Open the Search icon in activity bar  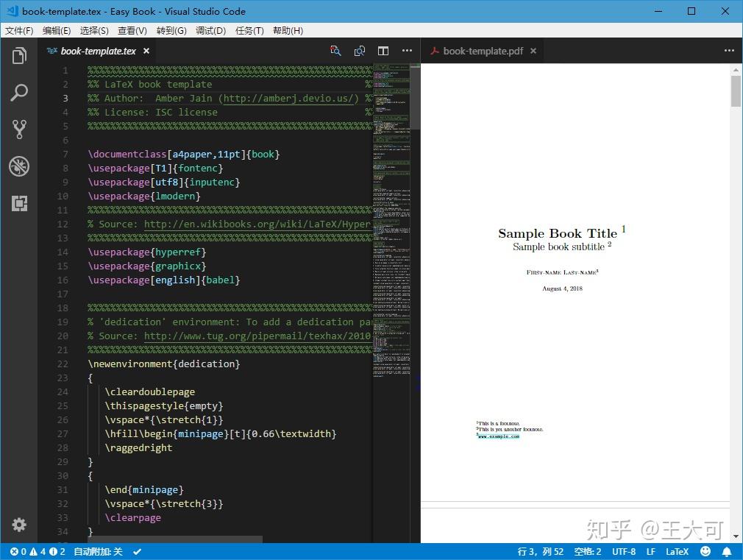pos(19,92)
